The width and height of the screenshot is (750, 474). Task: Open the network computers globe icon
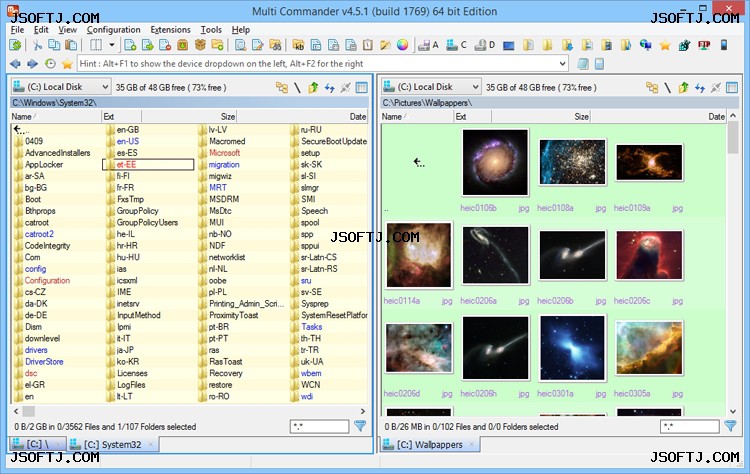646,45
